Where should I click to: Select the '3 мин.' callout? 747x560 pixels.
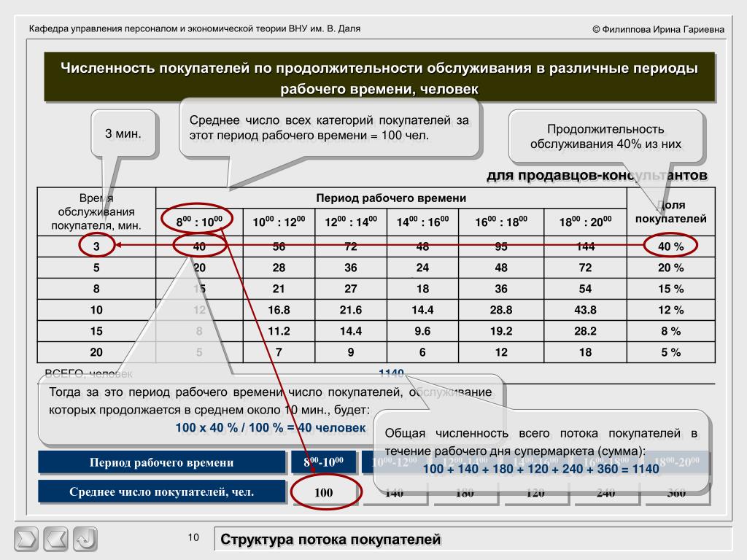(x=123, y=134)
